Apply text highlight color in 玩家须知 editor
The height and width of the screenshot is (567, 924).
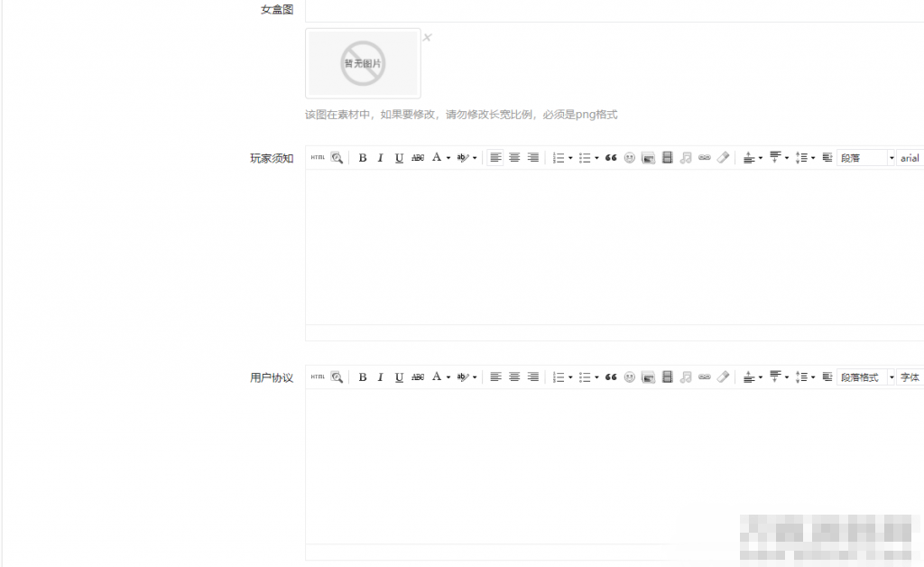click(463, 157)
